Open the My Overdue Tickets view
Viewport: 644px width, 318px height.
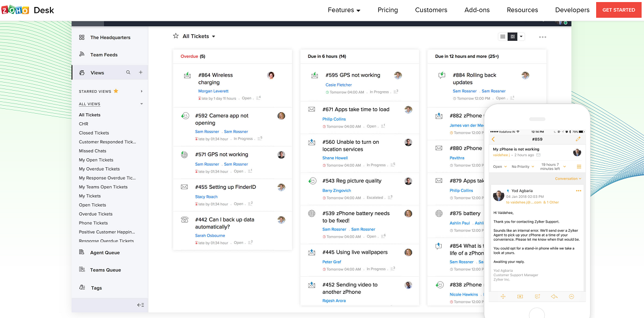point(99,169)
